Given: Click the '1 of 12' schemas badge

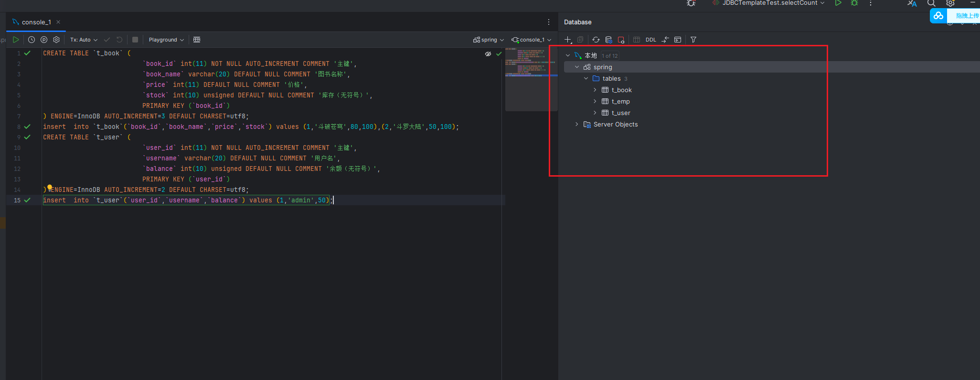Looking at the screenshot, I should [609, 56].
